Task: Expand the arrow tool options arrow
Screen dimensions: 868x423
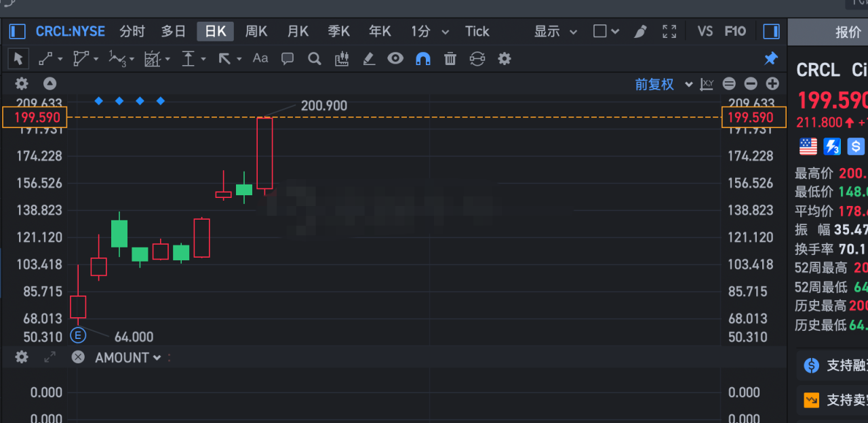Action: 239,60
